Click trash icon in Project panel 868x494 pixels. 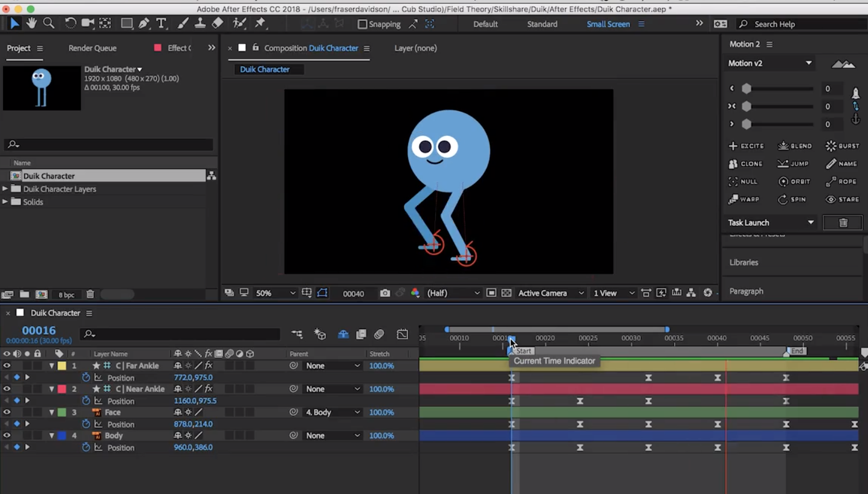click(90, 295)
